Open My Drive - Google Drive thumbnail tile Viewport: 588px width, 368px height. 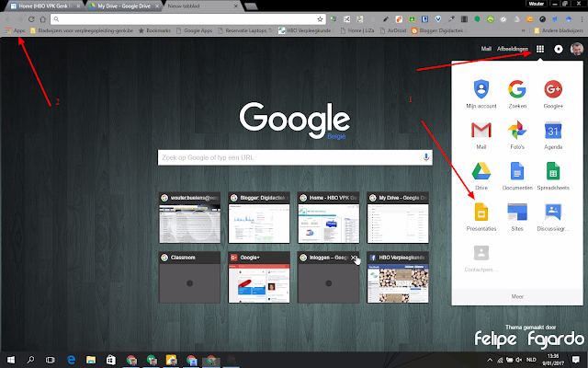tap(398, 218)
